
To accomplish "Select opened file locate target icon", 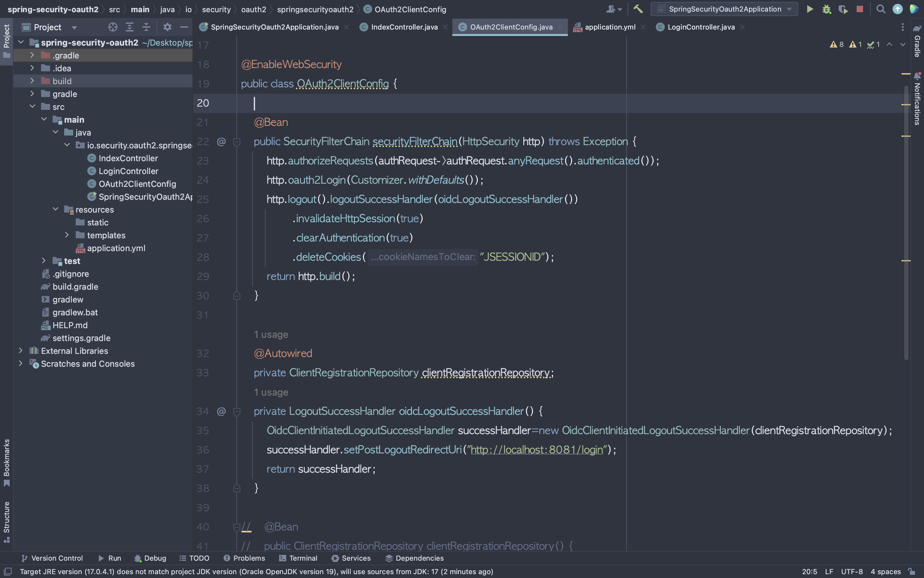I will (113, 27).
